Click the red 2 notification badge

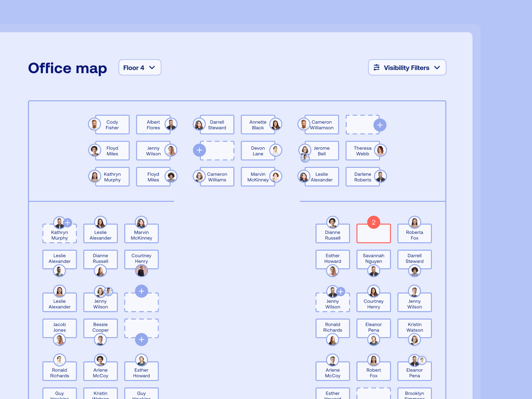373,223
